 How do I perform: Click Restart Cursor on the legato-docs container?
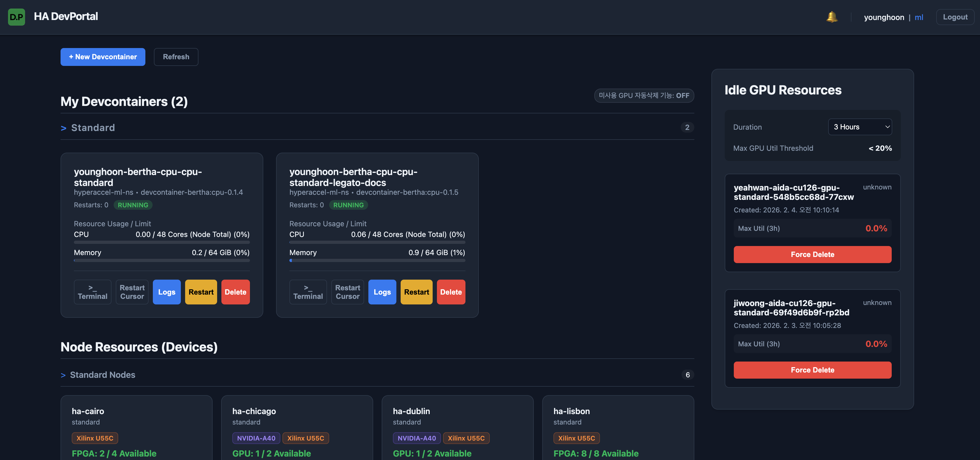[347, 292]
